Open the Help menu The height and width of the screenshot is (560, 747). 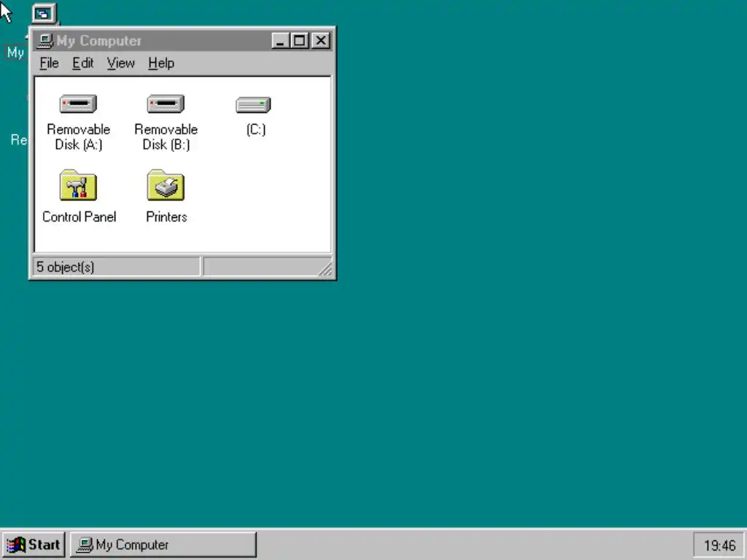coord(161,63)
